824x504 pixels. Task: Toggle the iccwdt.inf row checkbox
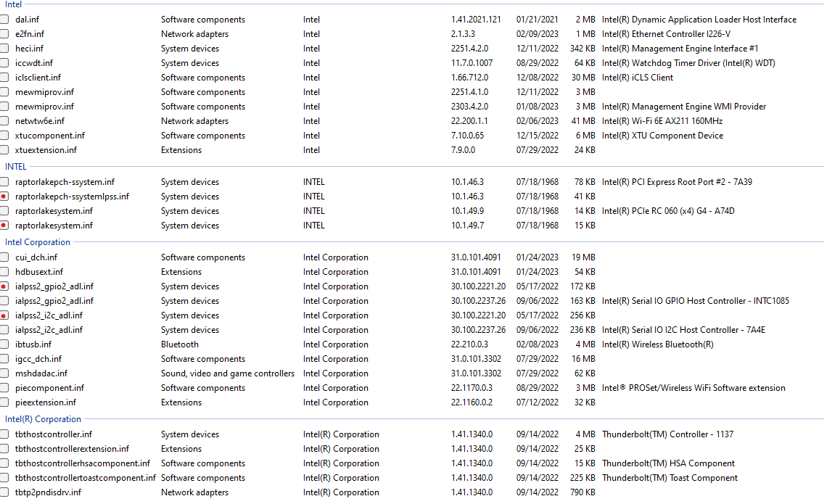point(4,63)
